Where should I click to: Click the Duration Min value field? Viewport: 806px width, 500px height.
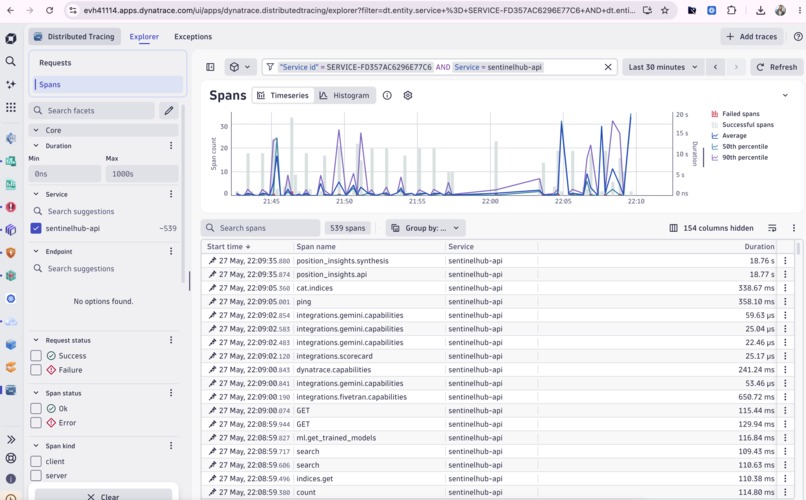click(x=65, y=174)
